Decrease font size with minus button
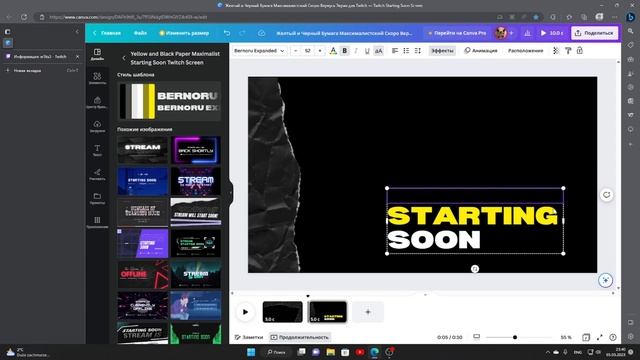This screenshot has width=640, height=360. pos(296,51)
